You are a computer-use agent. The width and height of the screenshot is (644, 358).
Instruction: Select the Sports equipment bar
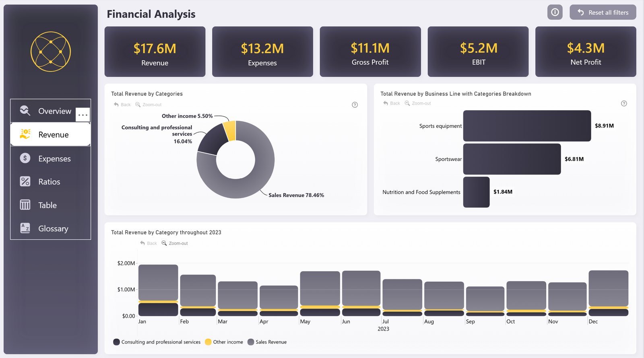[527, 126]
